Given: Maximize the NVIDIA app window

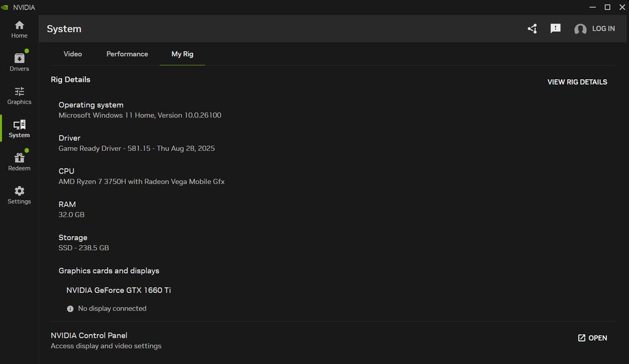Looking at the screenshot, I should (608, 8).
